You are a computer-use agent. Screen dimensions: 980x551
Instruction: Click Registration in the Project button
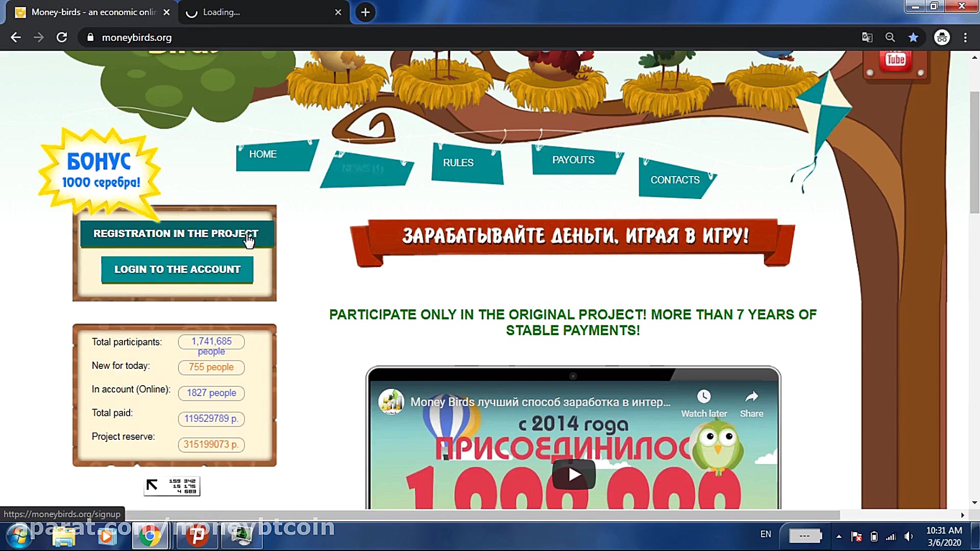tap(176, 234)
